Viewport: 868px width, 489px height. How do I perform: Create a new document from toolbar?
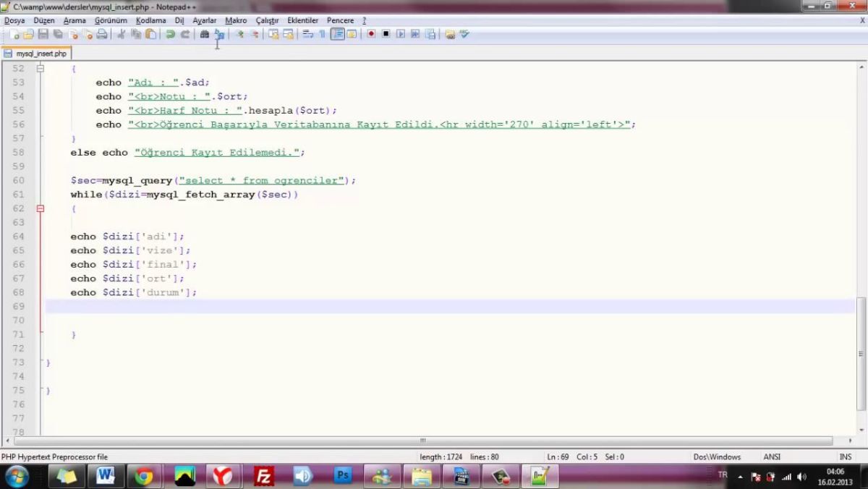[16, 34]
